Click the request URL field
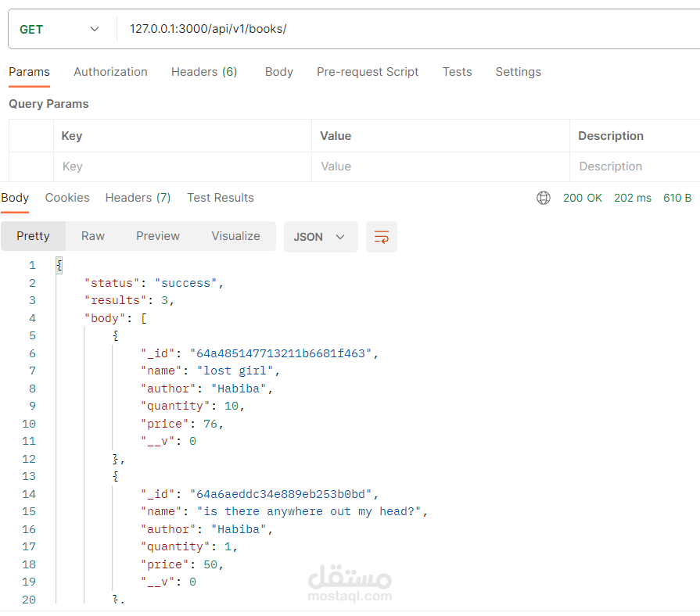 tap(391, 30)
